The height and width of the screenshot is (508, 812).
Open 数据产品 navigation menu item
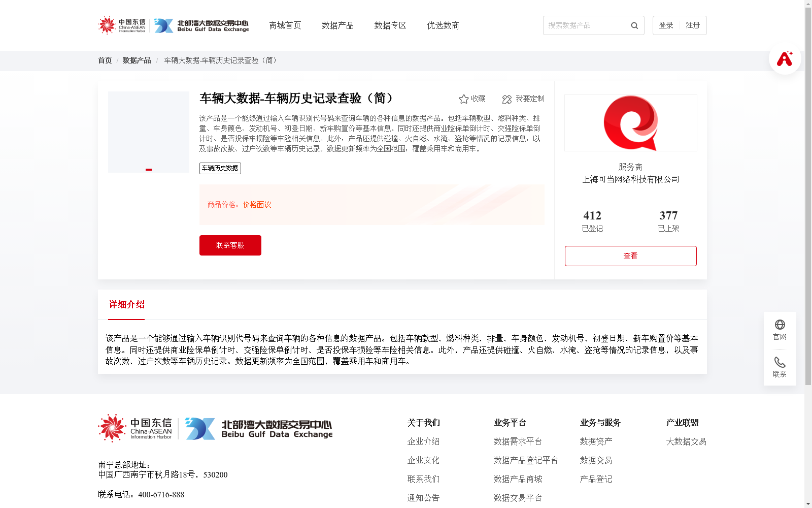(x=337, y=25)
